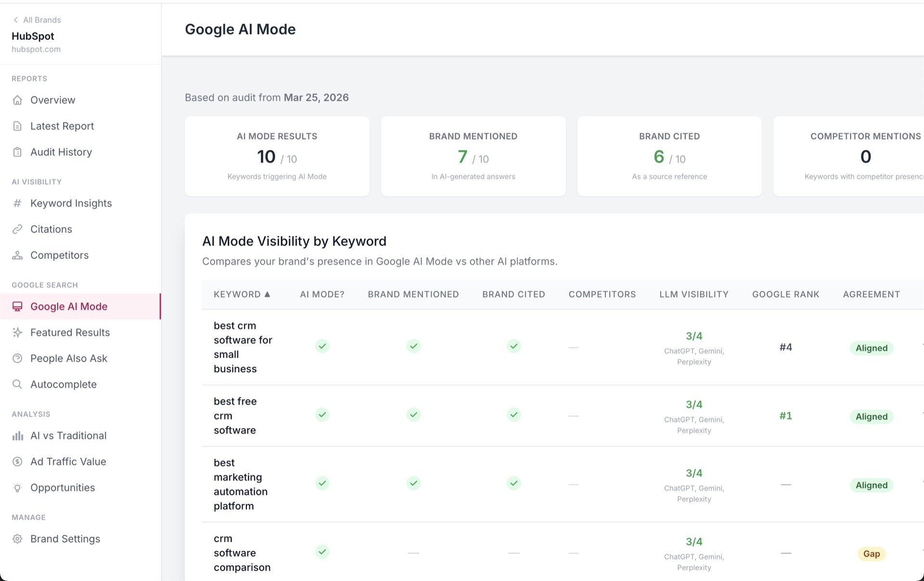Click the Google AI Mode monitor icon

pos(17,307)
